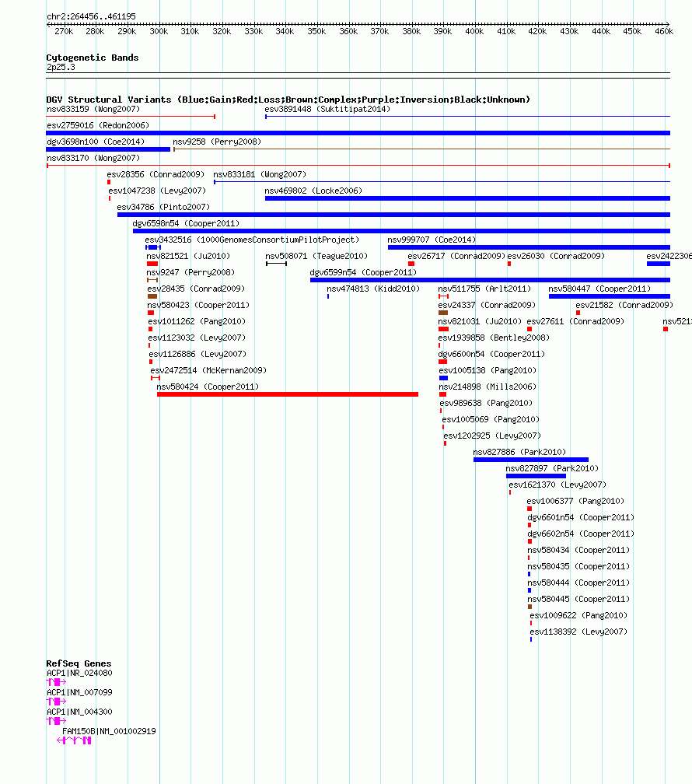The height and width of the screenshot is (784, 692).
Task: Click dgv6600n54 (Cooper2011) red marker
Action: coord(443,362)
